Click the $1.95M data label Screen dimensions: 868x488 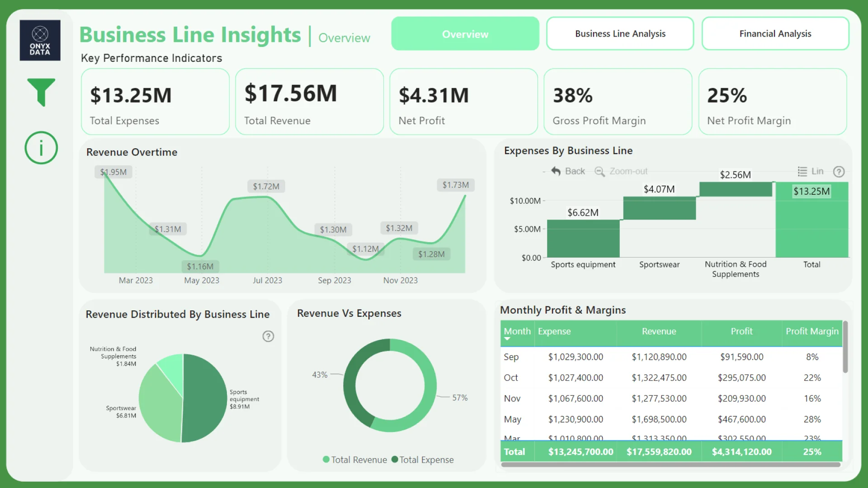(113, 172)
